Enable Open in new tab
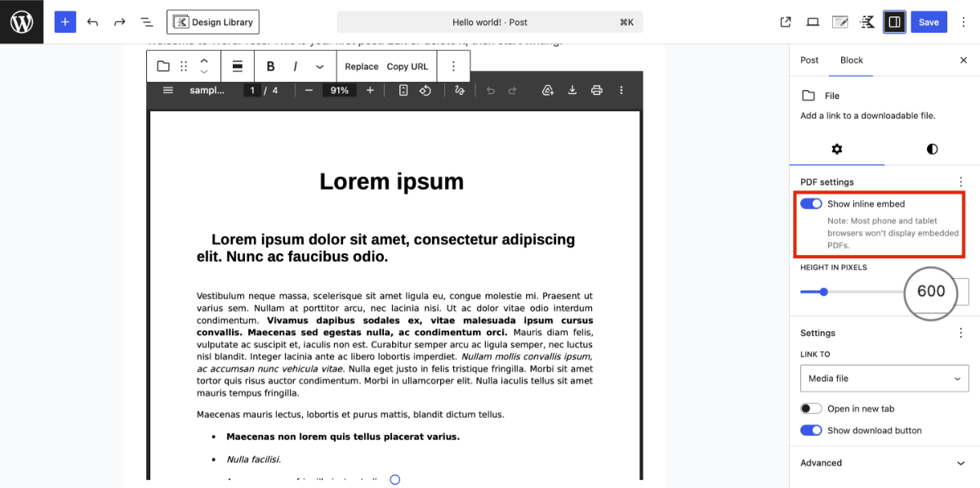980x488 pixels. (811, 409)
